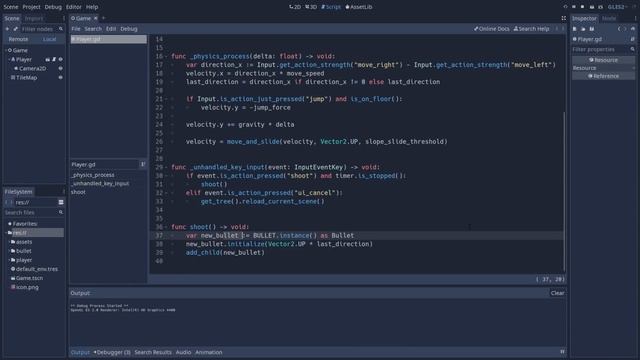Close the Game scene tab
Viewport: 640px width, 360px height.
point(96,18)
